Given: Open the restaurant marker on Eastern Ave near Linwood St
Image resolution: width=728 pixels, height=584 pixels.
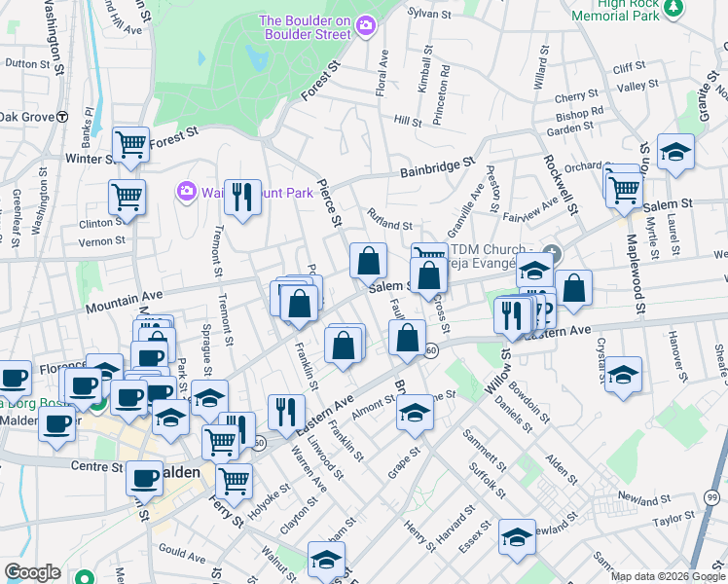Looking at the screenshot, I should 287,414.
